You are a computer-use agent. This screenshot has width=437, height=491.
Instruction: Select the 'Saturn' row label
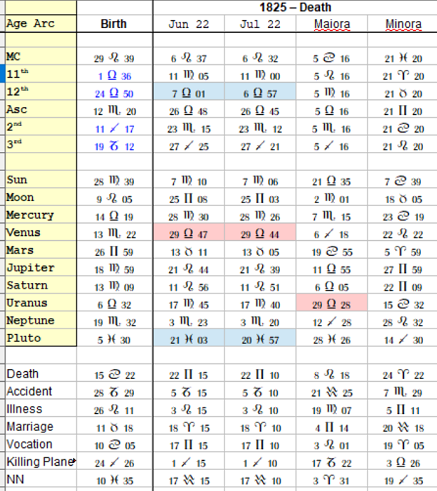[x=27, y=285]
